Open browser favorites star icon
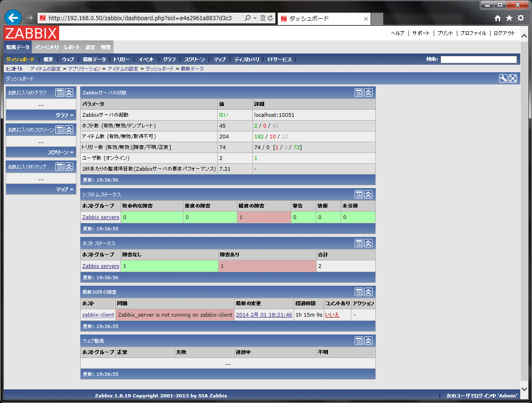 (x=509, y=18)
